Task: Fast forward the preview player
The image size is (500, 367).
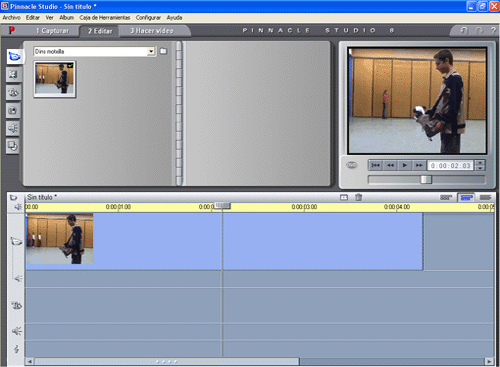Action: (419, 165)
